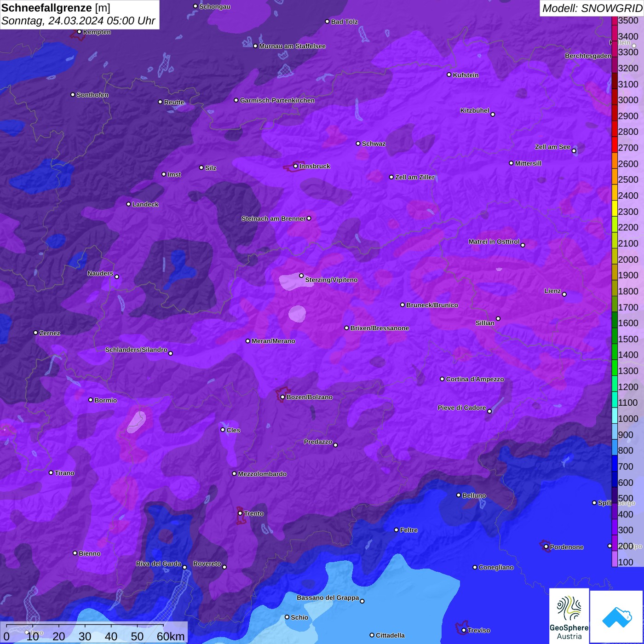
Task: Click the Garmisch-Partenkirchen label
Action: click(277, 100)
